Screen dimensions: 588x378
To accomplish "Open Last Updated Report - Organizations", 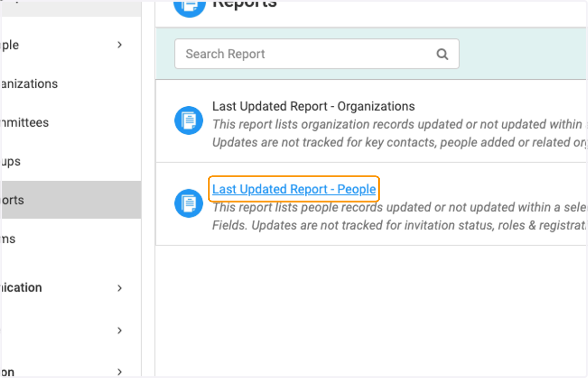I will coord(314,106).
